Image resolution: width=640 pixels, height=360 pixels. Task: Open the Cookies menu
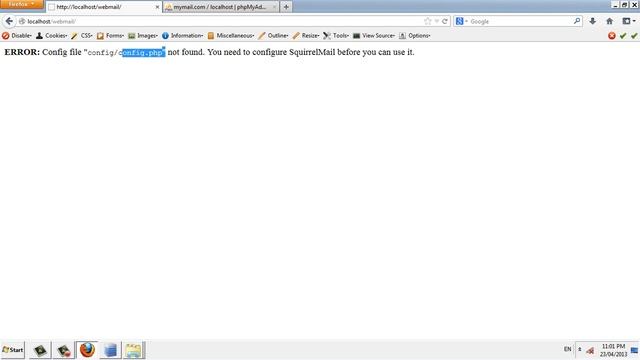(51, 36)
